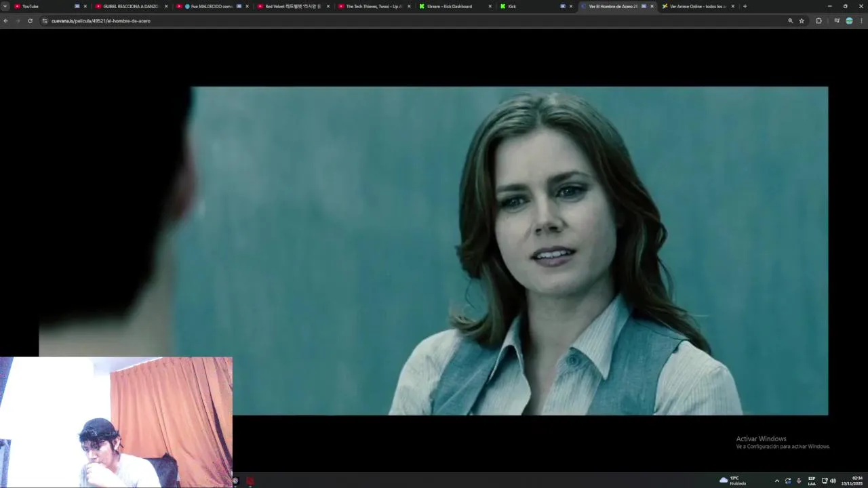The image size is (868, 488).
Task: Open the network status tray icon
Action: [x=825, y=481]
